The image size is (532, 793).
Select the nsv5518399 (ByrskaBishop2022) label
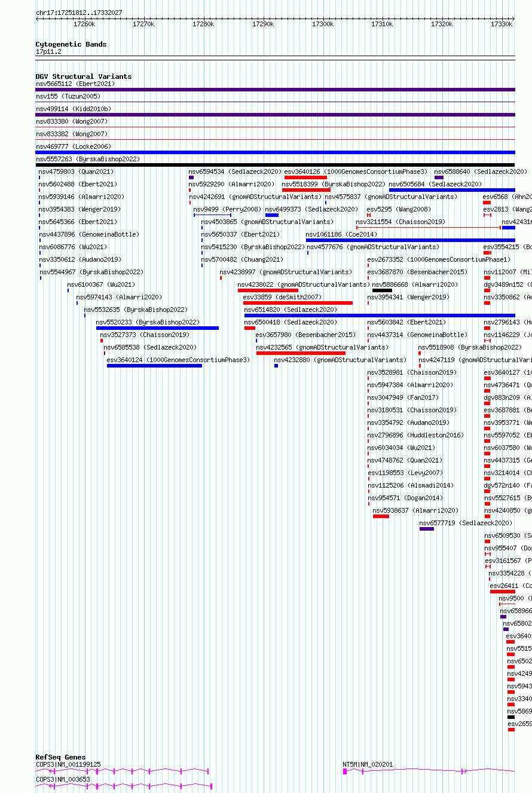point(334,184)
